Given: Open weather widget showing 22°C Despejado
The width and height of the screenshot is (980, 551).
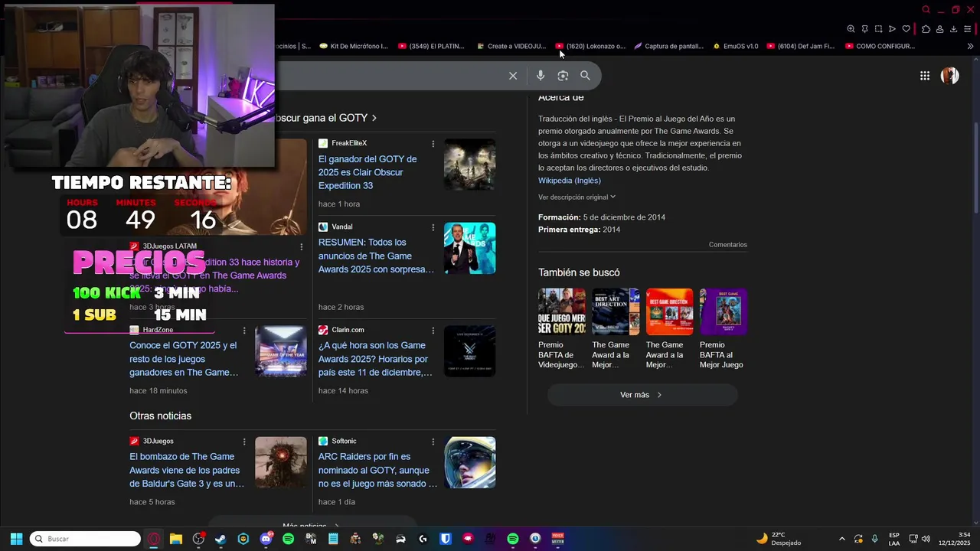Looking at the screenshot, I should pos(779,539).
